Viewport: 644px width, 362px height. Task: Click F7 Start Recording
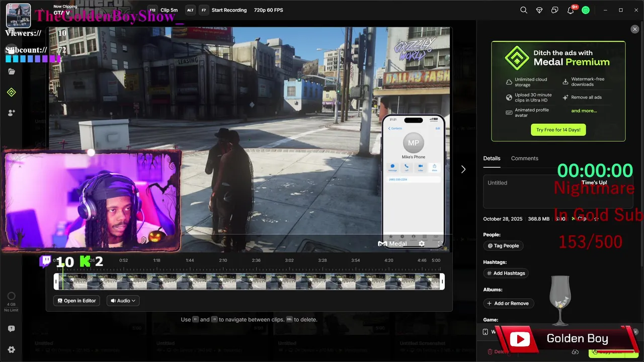[x=223, y=10]
